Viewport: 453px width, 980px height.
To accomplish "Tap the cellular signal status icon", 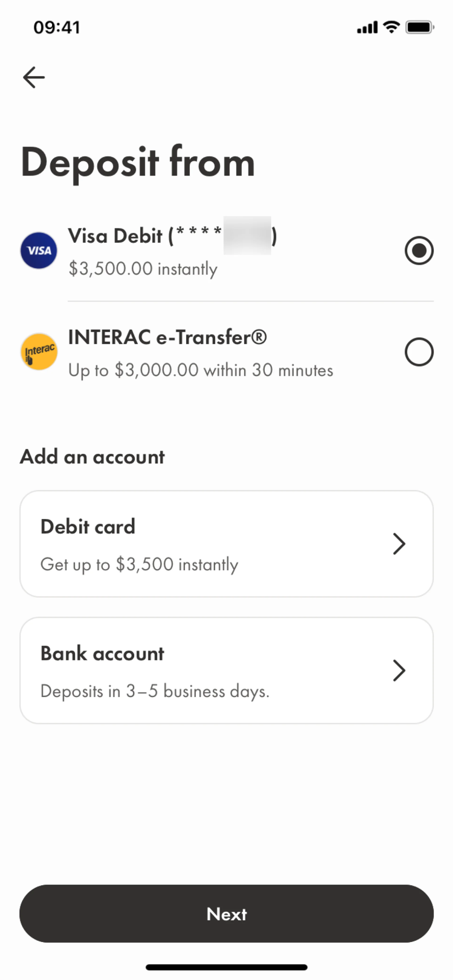I will pyautogui.click(x=367, y=27).
